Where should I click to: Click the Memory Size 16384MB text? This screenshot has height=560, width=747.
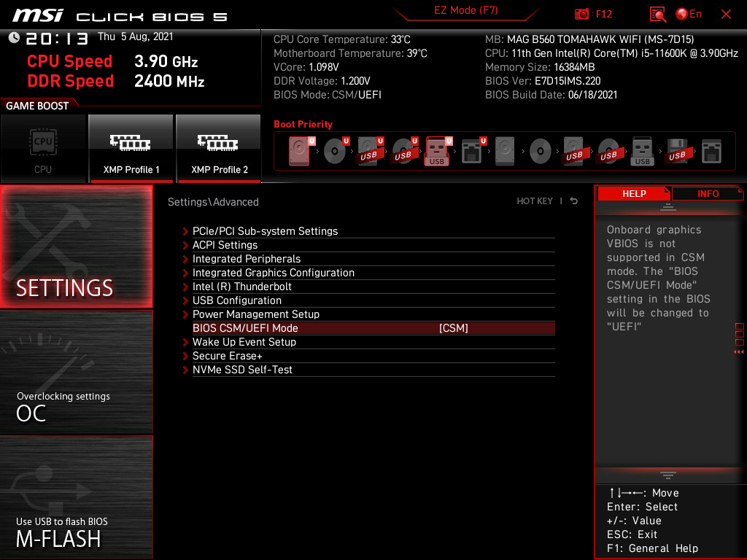click(540, 66)
